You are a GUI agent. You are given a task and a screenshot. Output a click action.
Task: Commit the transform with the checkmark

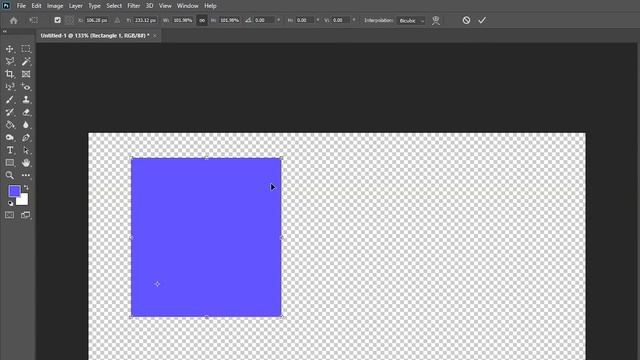tap(482, 20)
